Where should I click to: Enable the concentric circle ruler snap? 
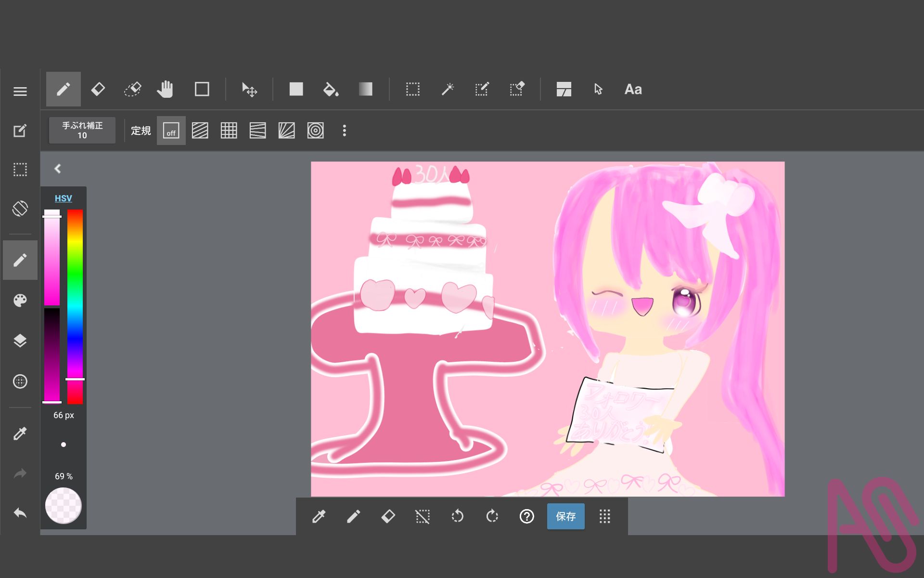click(x=315, y=131)
